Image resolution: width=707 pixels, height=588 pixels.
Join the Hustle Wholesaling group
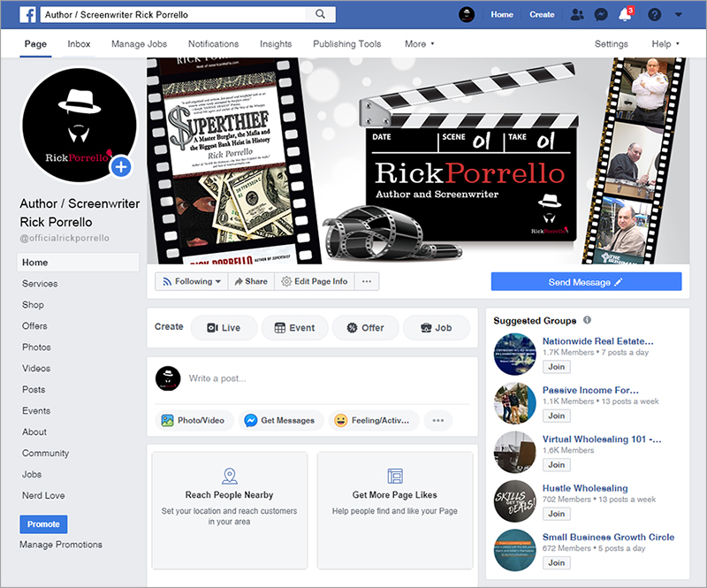556,514
